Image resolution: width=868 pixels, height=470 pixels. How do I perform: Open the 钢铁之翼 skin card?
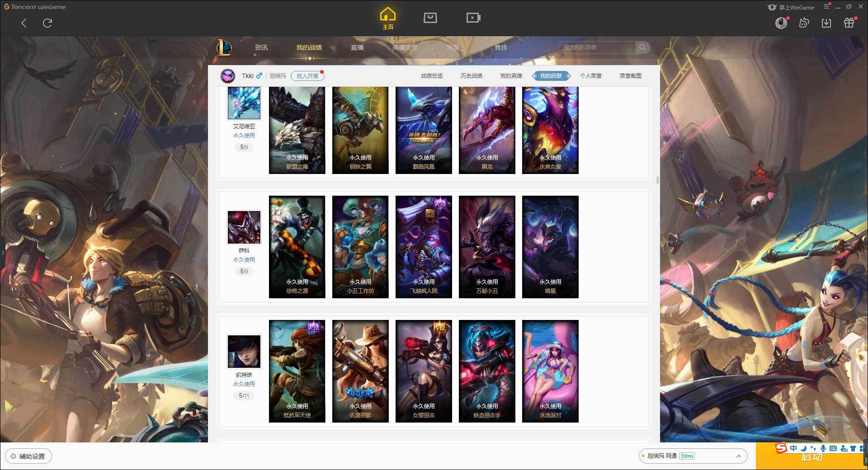pyautogui.click(x=360, y=130)
